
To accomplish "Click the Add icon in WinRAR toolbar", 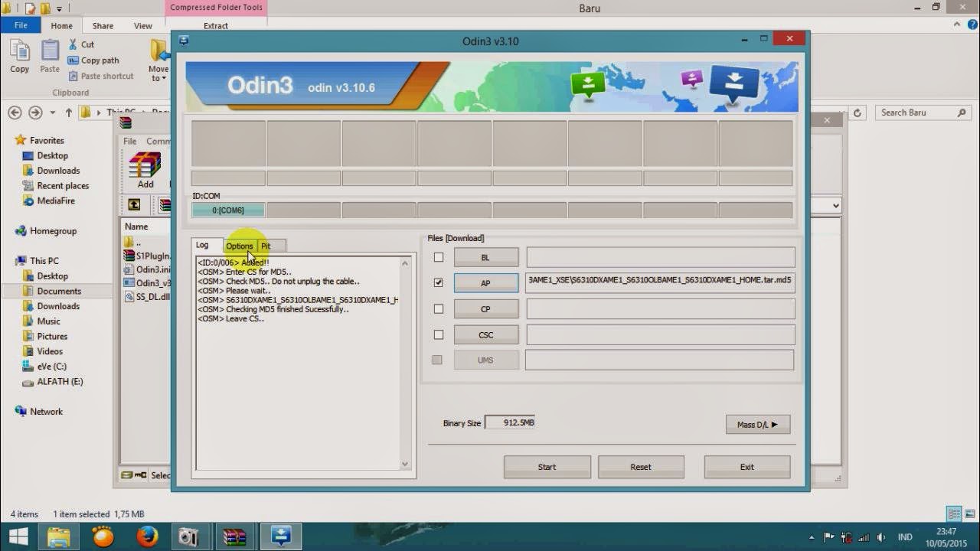I will pyautogui.click(x=145, y=165).
